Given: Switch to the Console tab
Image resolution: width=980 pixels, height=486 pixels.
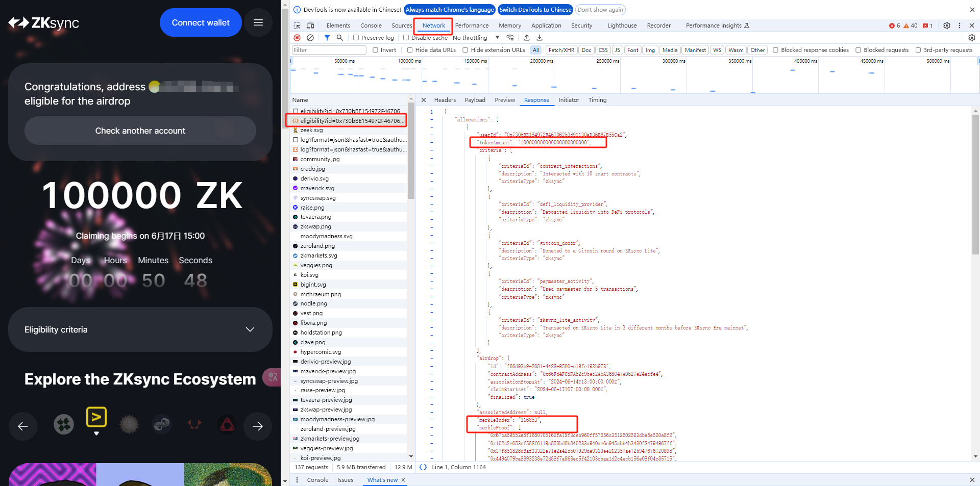Looking at the screenshot, I should (371, 25).
